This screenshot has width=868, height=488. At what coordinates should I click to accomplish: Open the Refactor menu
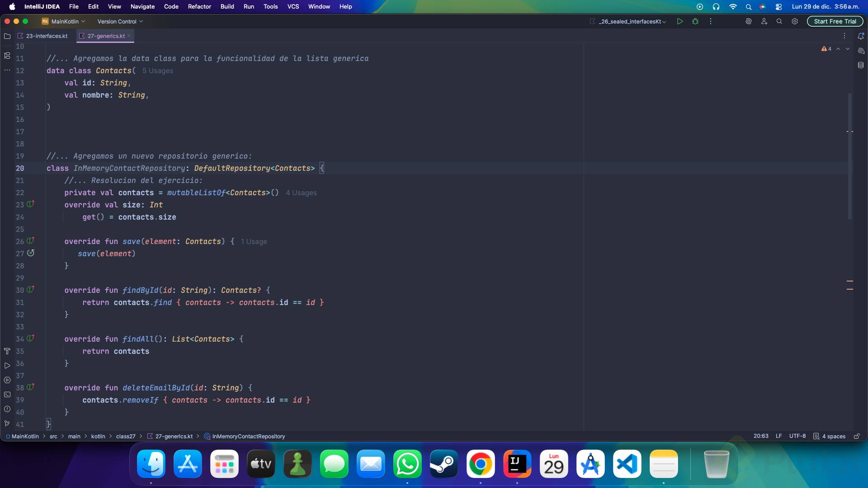(199, 7)
